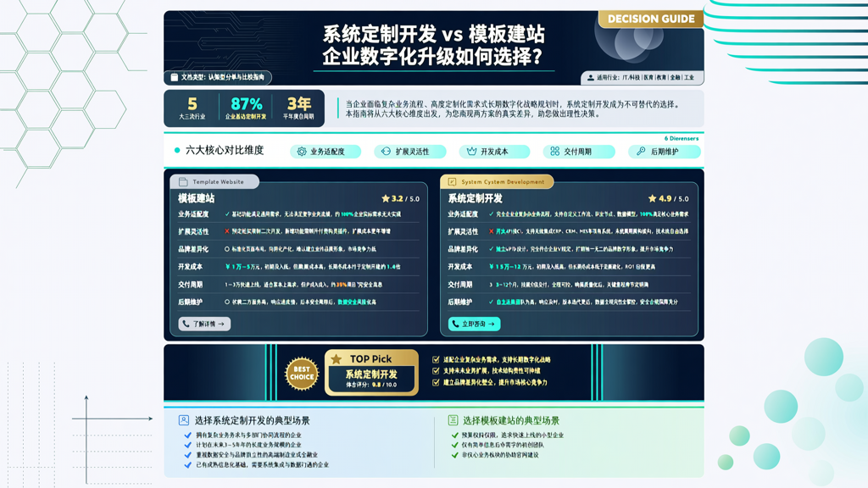The height and width of the screenshot is (488, 868).
Task: Click the 了解详情 button
Action: 204,324
